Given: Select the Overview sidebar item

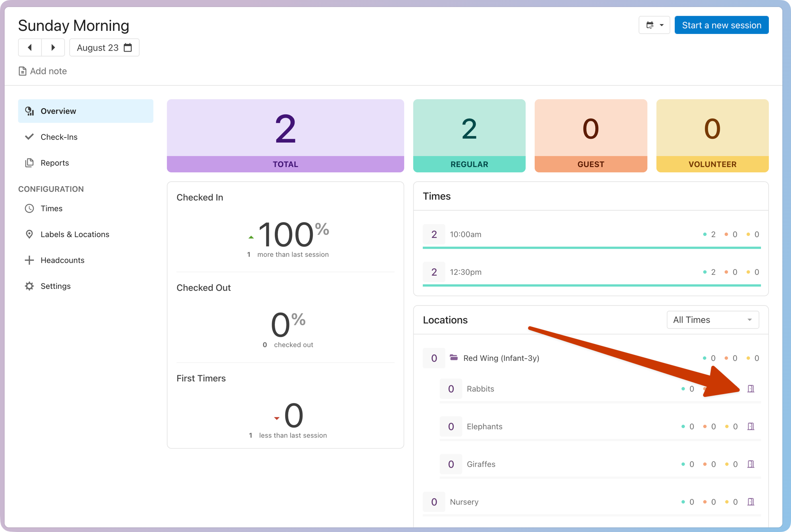Looking at the screenshot, I should click(x=86, y=111).
